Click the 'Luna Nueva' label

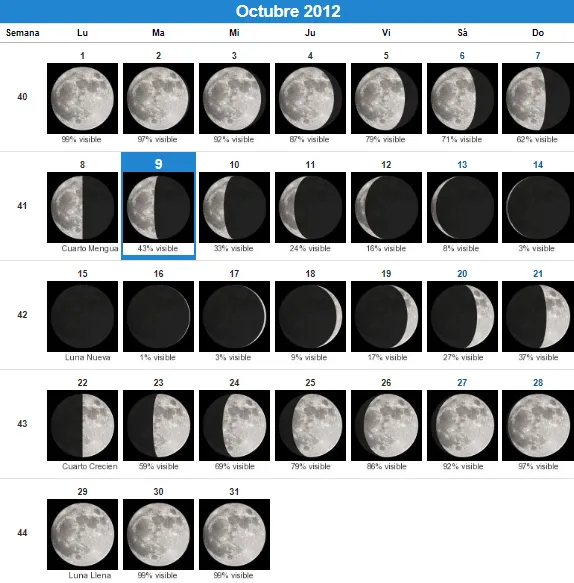point(87,357)
